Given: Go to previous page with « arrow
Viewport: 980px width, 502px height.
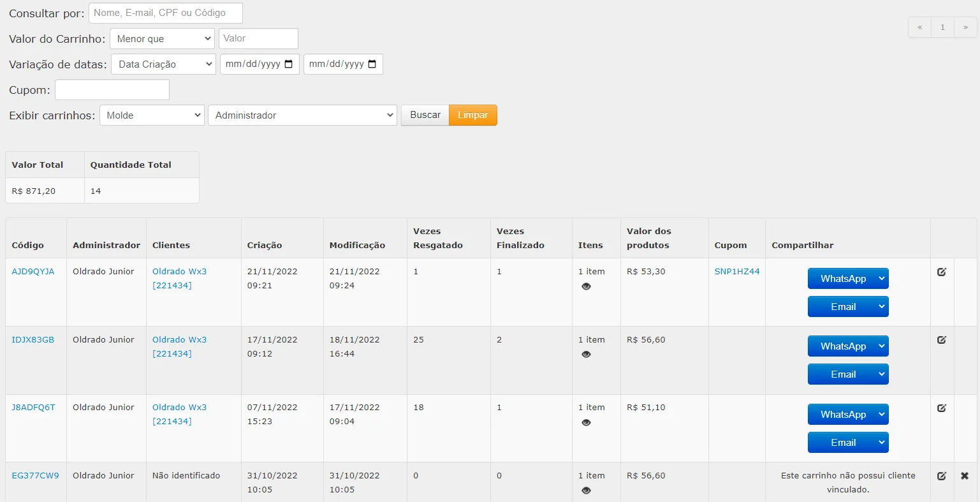Looking at the screenshot, I should pos(919,27).
